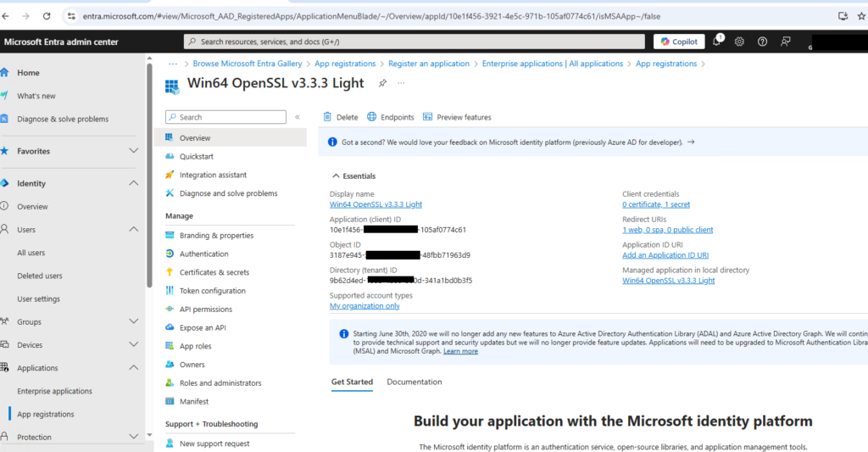The width and height of the screenshot is (868, 452).
Task: Follow the feedback banner arrow
Action: click(x=691, y=142)
